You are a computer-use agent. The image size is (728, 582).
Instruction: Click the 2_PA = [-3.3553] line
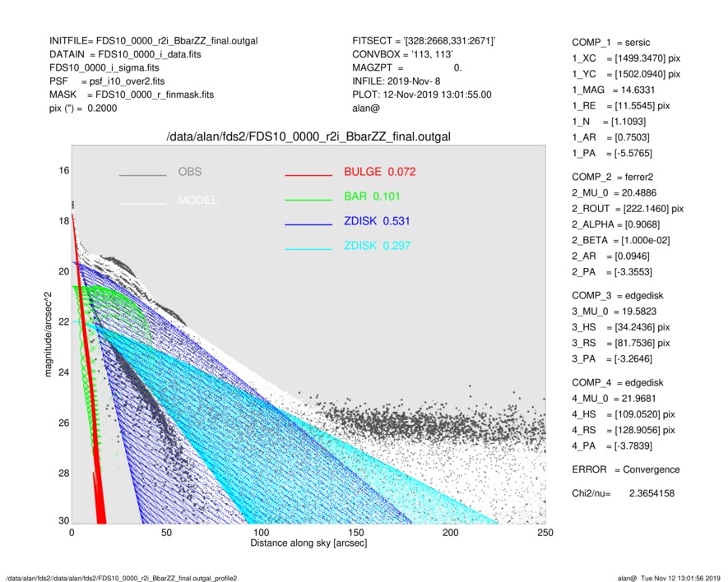coord(612,272)
